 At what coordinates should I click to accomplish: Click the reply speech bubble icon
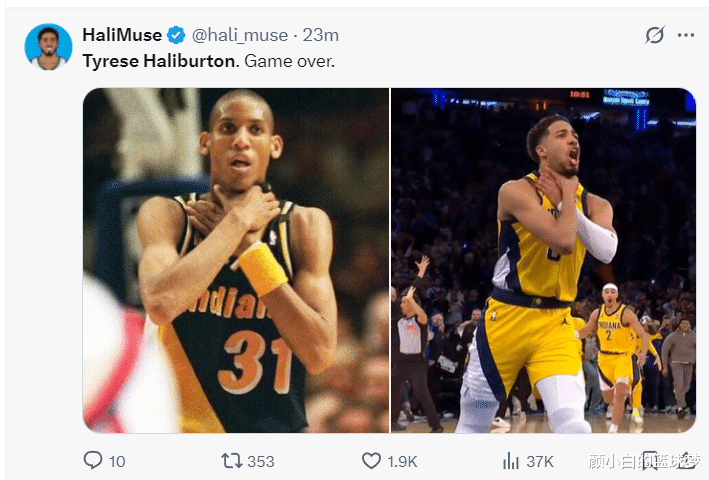pos(93,460)
